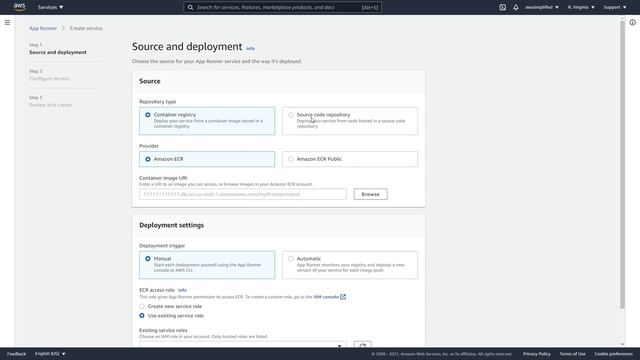Open the Info link next to page title
Image resolution: width=640 pixels, height=360 pixels.
pyautogui.click(x=250, y=48)
